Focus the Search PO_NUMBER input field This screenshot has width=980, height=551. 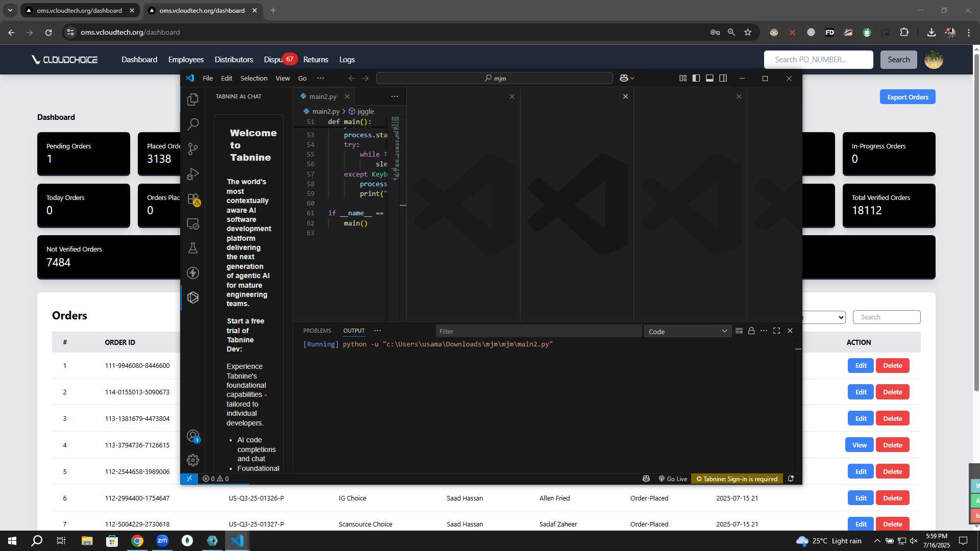click(x=818, y=60)
